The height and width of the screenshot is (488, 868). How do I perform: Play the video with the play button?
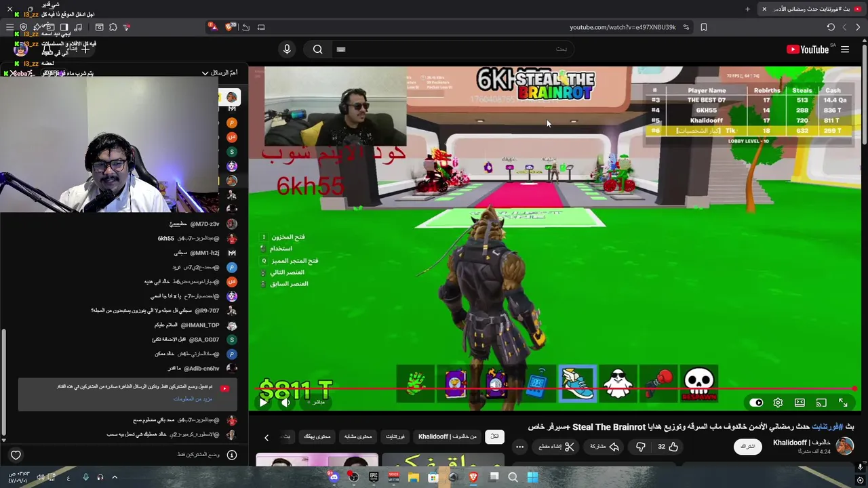(263, 403)
